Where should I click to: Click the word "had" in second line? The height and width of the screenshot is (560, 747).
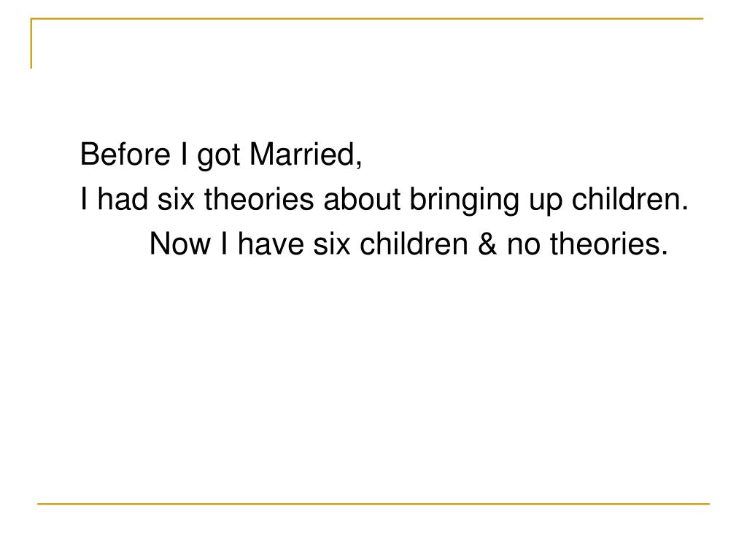pos(123,198)
